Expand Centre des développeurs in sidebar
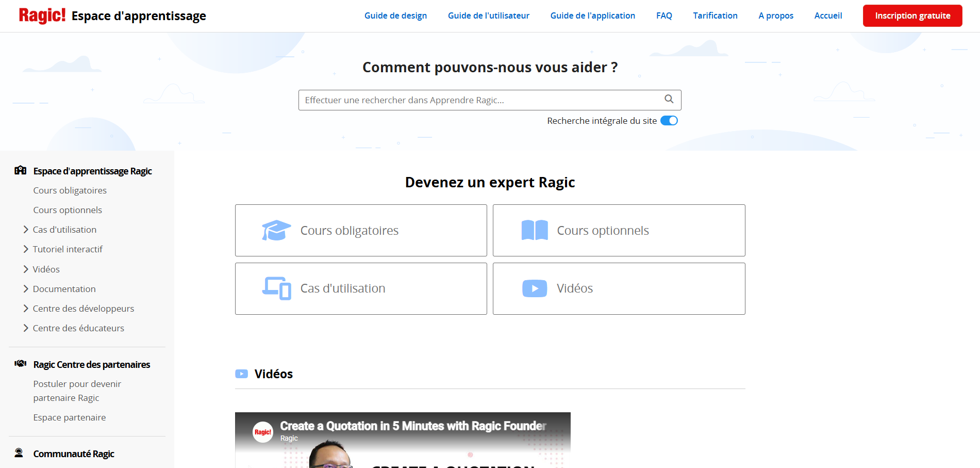The image size is (980, 468). point(26,309)
